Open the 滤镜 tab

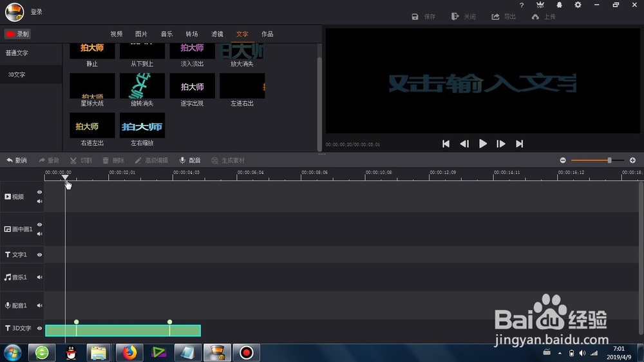(217, 34)
